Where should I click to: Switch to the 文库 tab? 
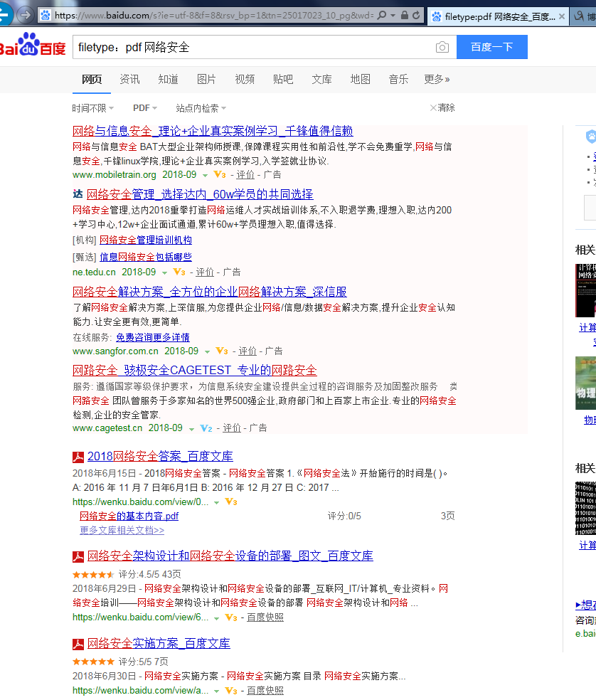click(321, 80)
